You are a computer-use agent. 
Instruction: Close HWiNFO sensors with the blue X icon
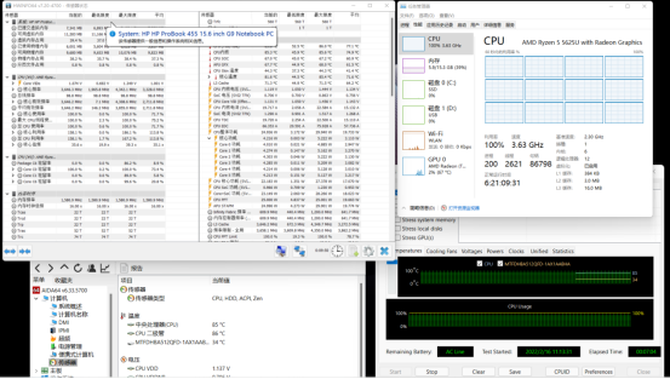click(384, 251)
